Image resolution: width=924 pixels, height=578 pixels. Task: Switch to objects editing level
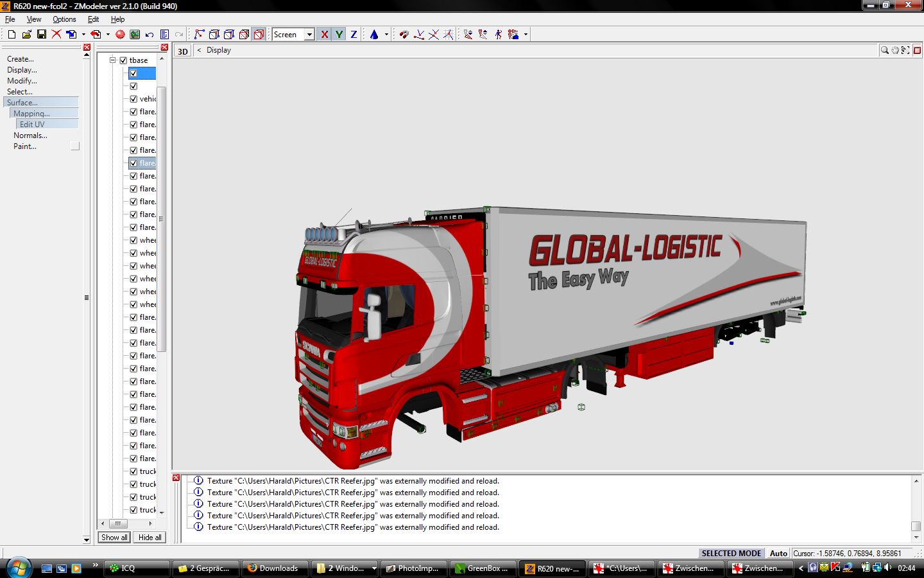point(244,35)
